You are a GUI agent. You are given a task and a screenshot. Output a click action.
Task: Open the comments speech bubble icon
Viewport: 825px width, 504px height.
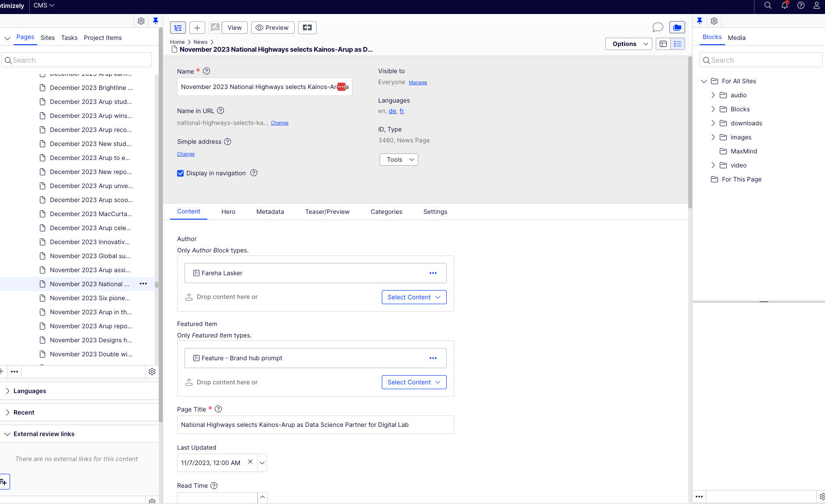(658, 28)
